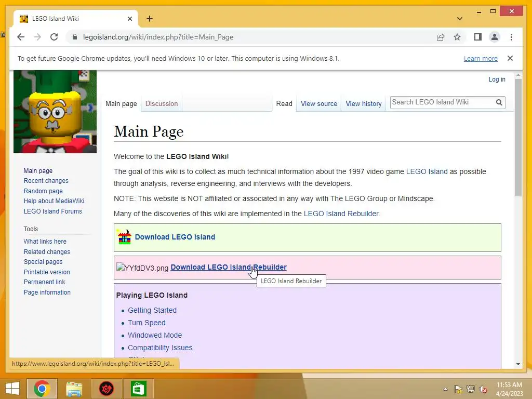
Task: Open LEGO Island Forums link
Action: [x=52, y=211]
